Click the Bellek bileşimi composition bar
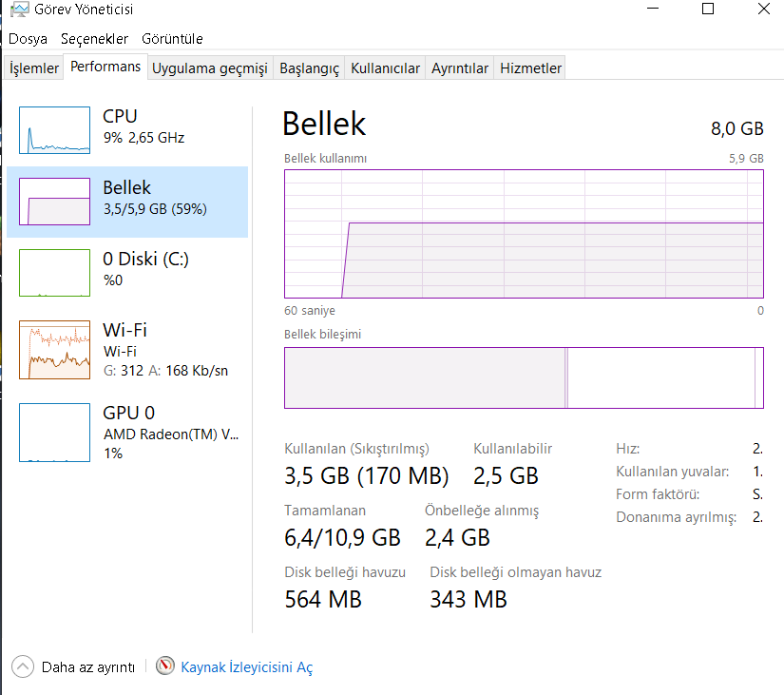 (524, 377)
